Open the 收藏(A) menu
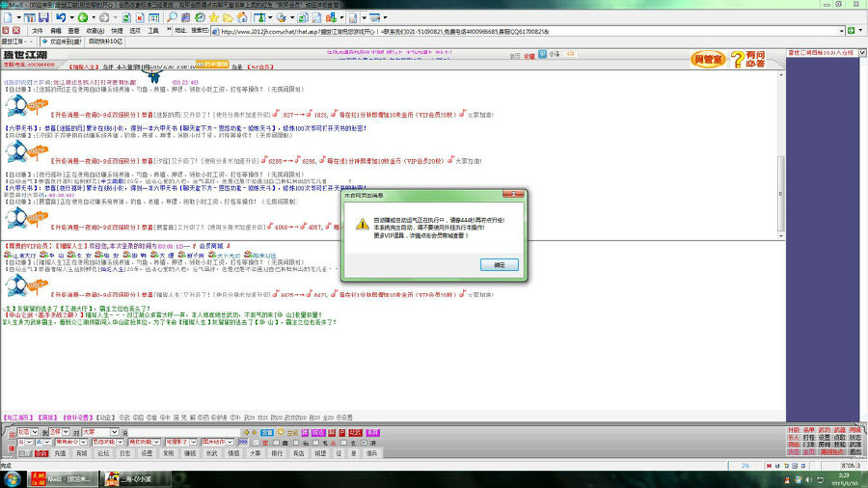This screenshot has height=488, width=868. (95, 31)
